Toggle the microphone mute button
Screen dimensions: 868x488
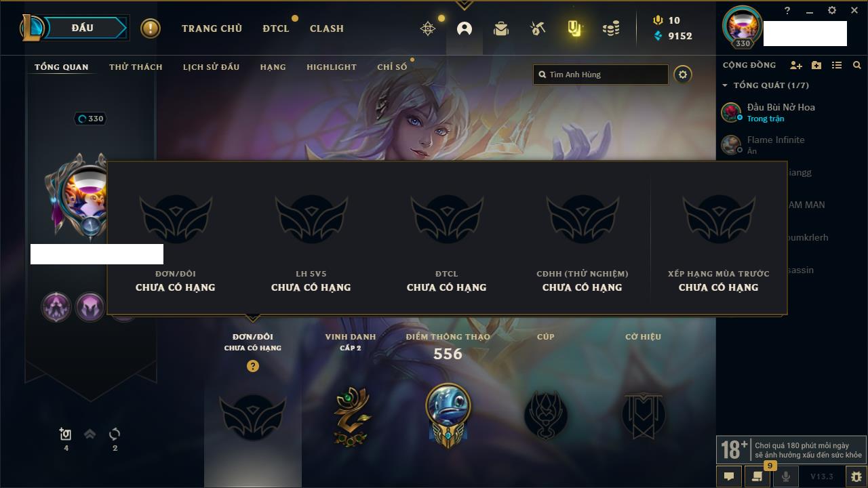785,476
